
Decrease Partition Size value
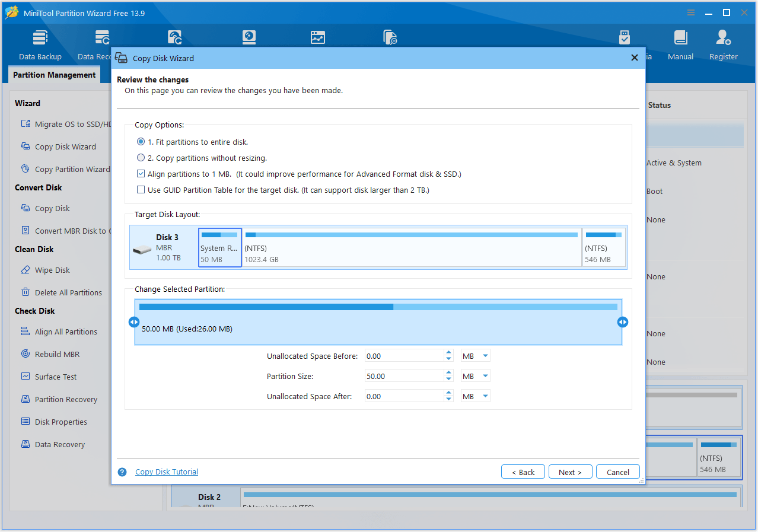pyautogui.click(x=449, y=380)
